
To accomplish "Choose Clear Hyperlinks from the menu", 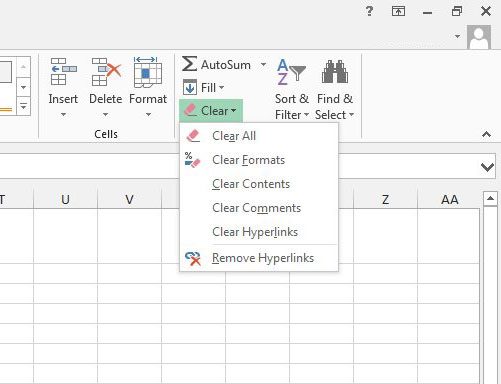I will pyautogui.click(x=259, y=232).
